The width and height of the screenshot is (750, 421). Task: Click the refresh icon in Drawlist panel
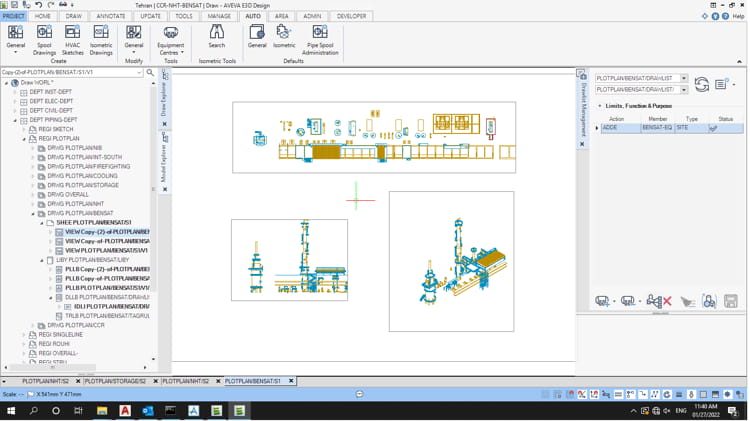(702, 84)
